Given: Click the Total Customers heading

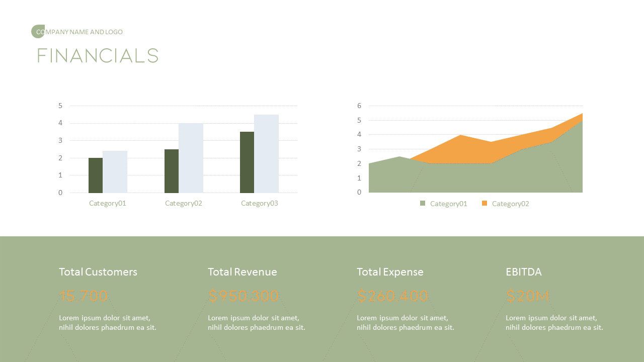Looking at the screenshot, I should pyautogui.click(x=98, y=271).
